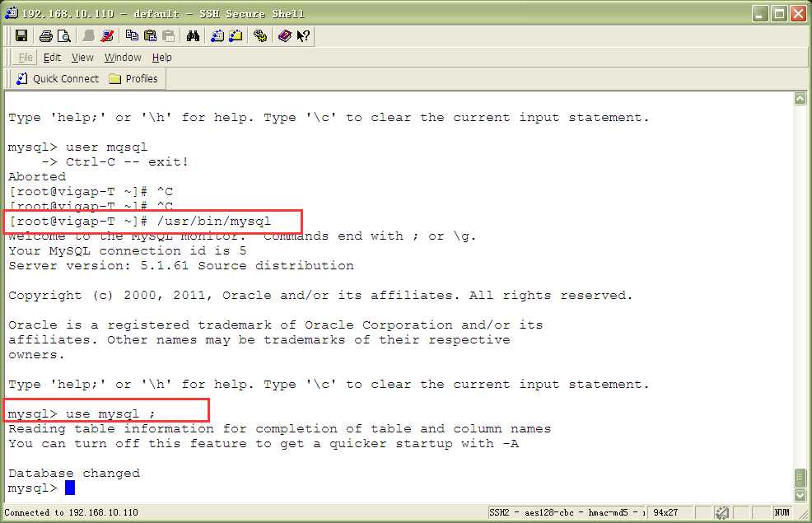812x523 pixels.
Task: Open Settings via the gears toolbar icon
Action: point(260,35)
